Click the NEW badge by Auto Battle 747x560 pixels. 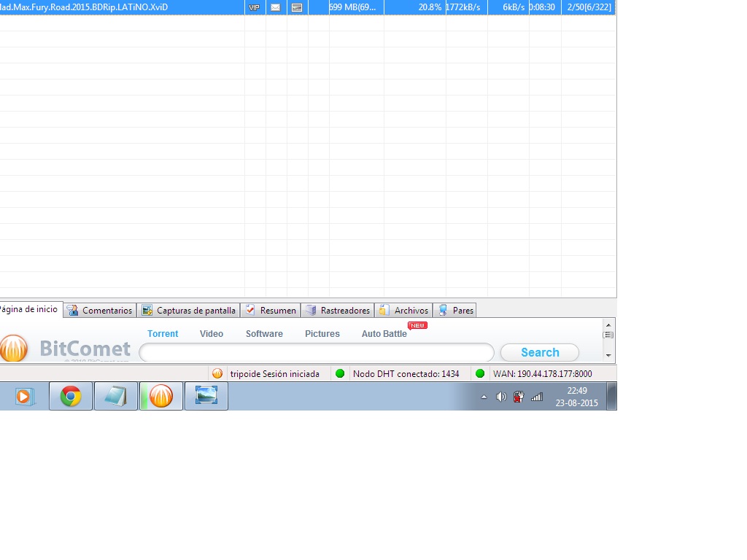(418, 325)
